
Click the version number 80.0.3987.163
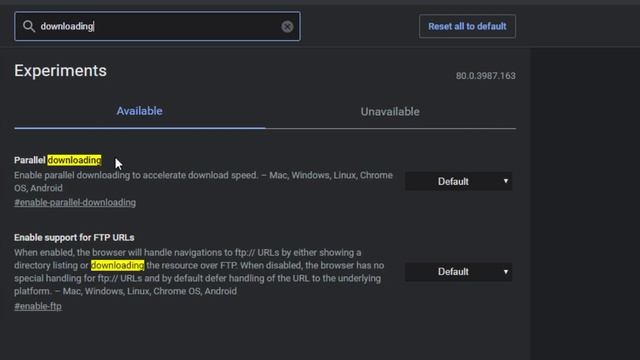[486, 76]
